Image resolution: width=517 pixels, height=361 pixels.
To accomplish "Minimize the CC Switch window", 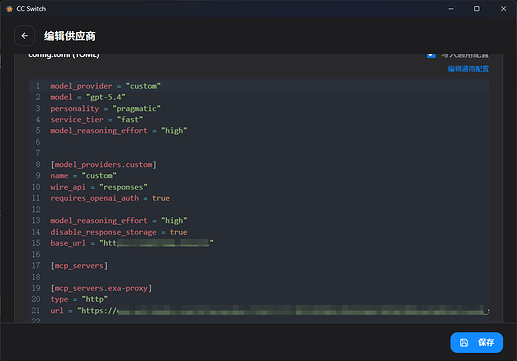I will tap(451, 9).
